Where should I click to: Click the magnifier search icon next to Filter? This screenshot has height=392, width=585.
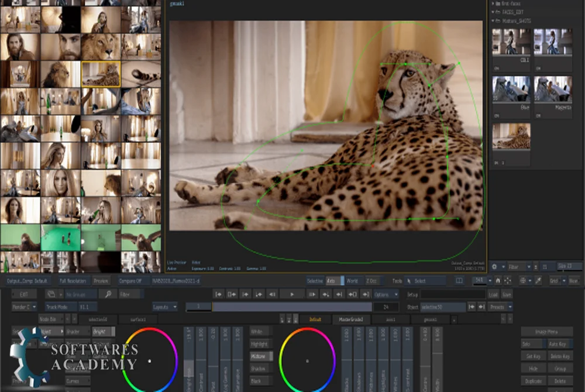tap(108, 294)
